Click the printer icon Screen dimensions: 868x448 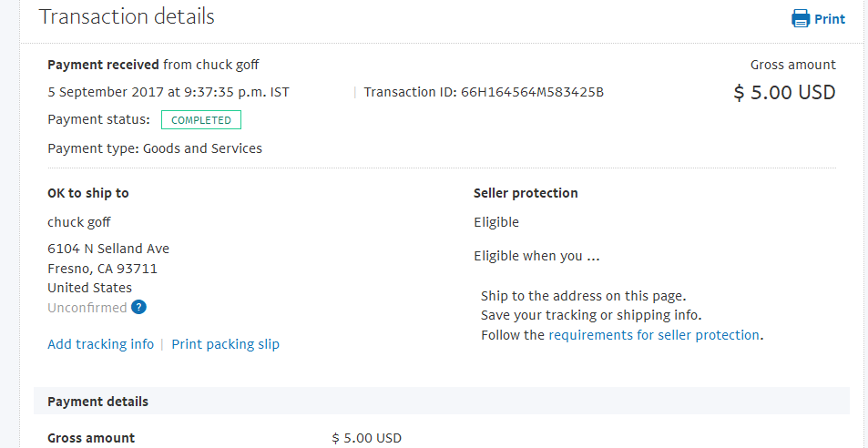[x=801, y=19]
